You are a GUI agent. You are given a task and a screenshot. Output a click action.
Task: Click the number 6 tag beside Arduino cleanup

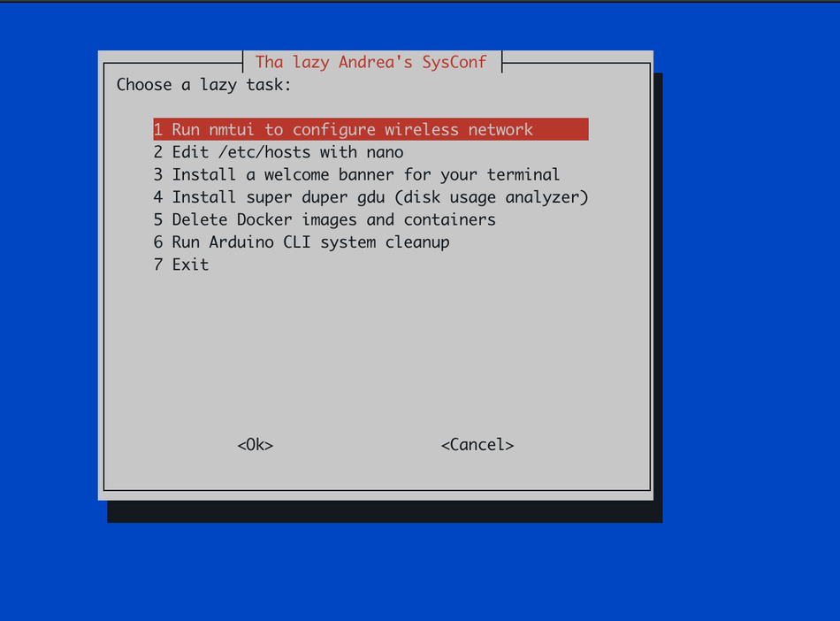click(158, 242)
